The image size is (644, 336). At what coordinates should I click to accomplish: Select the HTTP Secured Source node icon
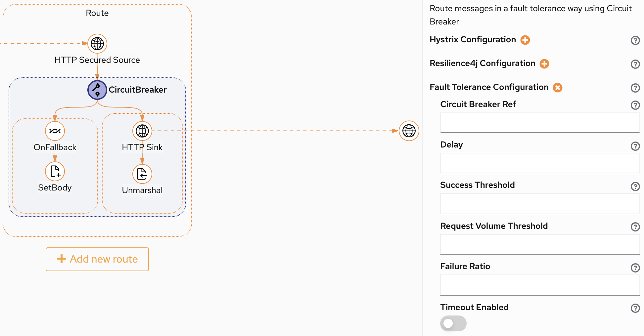point(97,44)
